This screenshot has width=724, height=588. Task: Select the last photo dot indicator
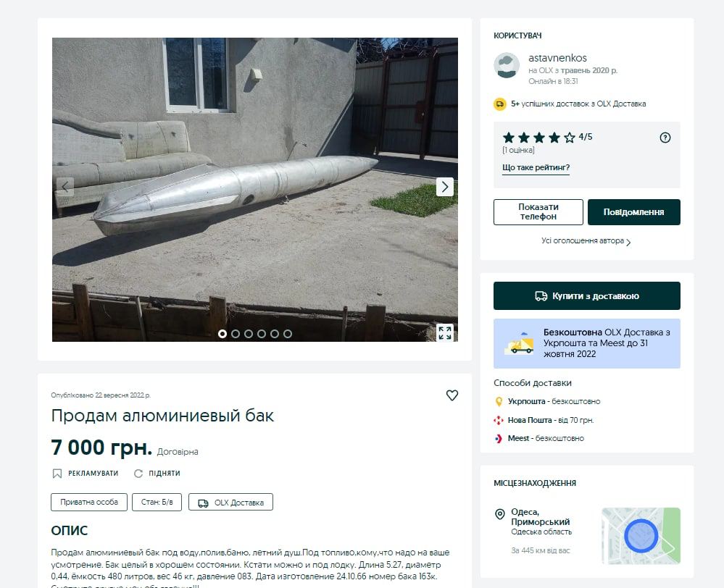click(x=288, y=334)
